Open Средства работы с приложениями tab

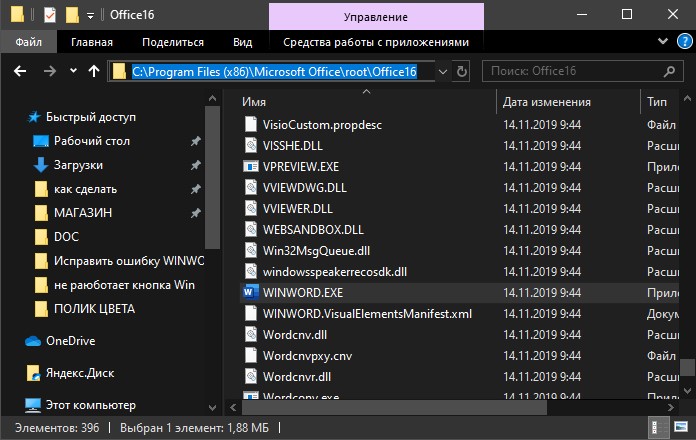(x=376, y=42)
